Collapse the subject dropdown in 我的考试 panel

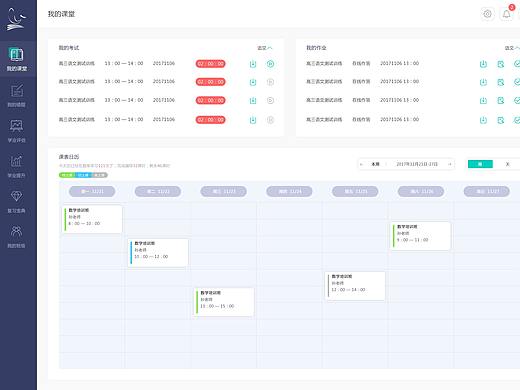click(x=265, y=48)
